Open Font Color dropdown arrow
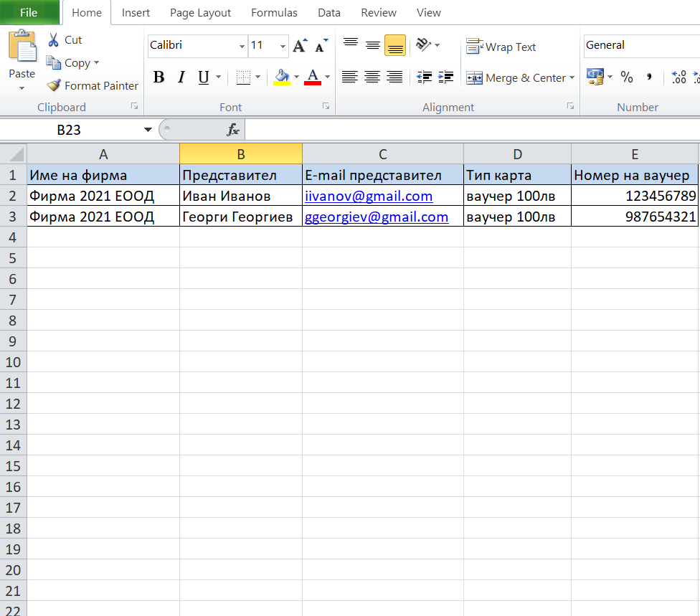The height and width of the screenshot is (616, 700). [x=327, y=77]
